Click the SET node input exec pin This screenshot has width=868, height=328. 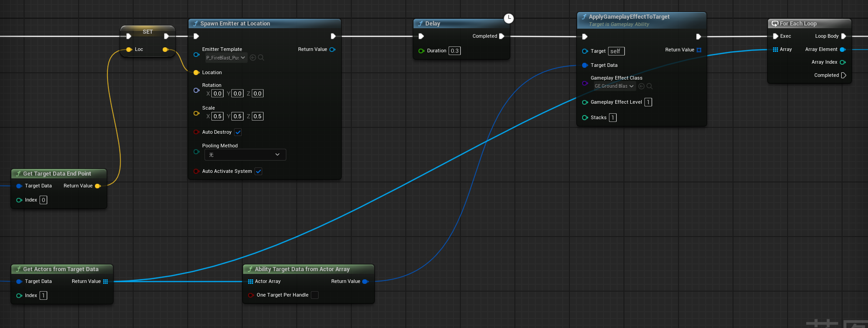pyautogui.click(x=129, y=36)
